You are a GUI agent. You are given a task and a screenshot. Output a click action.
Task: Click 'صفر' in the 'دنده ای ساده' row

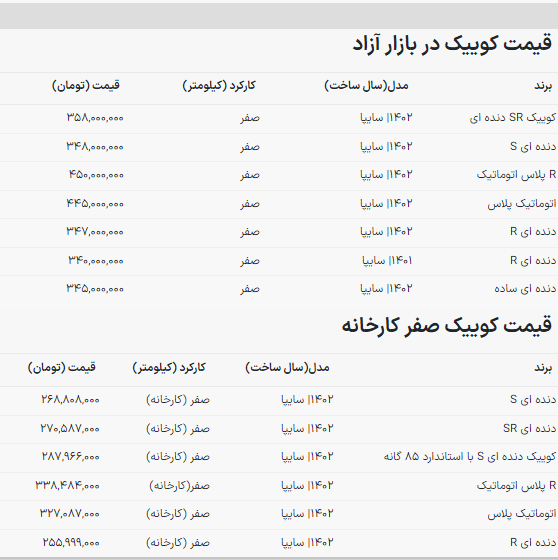250,288
